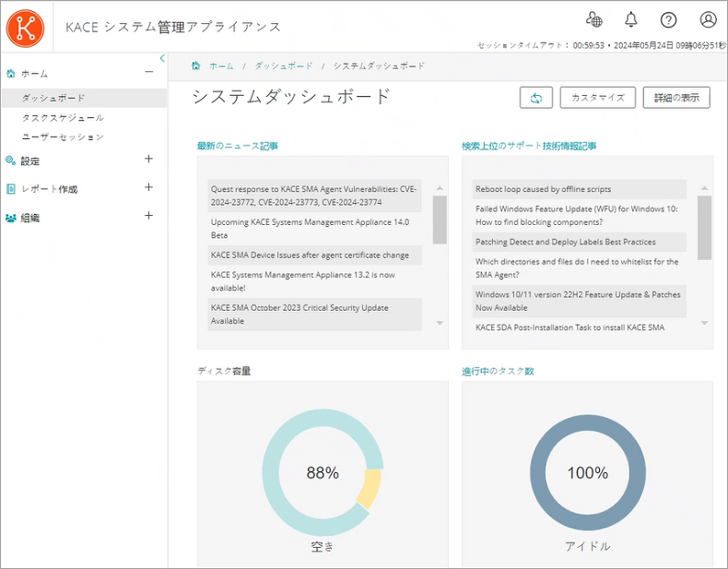Open KACE SMA October 2023 Critical Security Update article
The image size is (728, 569).
314,314
